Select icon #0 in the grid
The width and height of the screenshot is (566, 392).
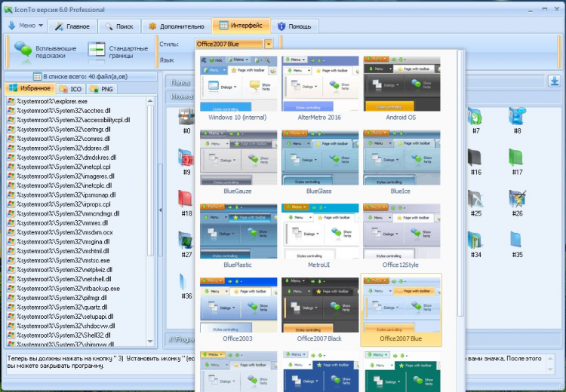(x=186, y=121)
